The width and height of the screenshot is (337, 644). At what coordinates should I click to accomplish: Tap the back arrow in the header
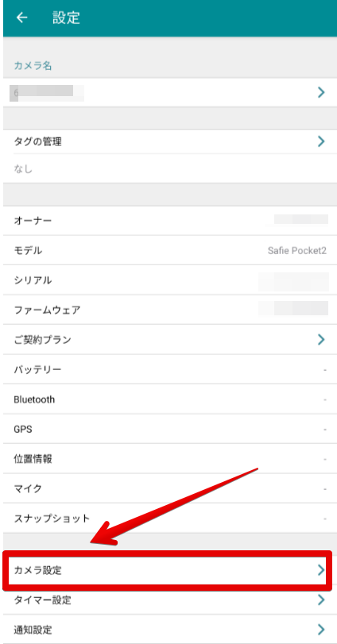pyautogui.click(x=21, y=17)
